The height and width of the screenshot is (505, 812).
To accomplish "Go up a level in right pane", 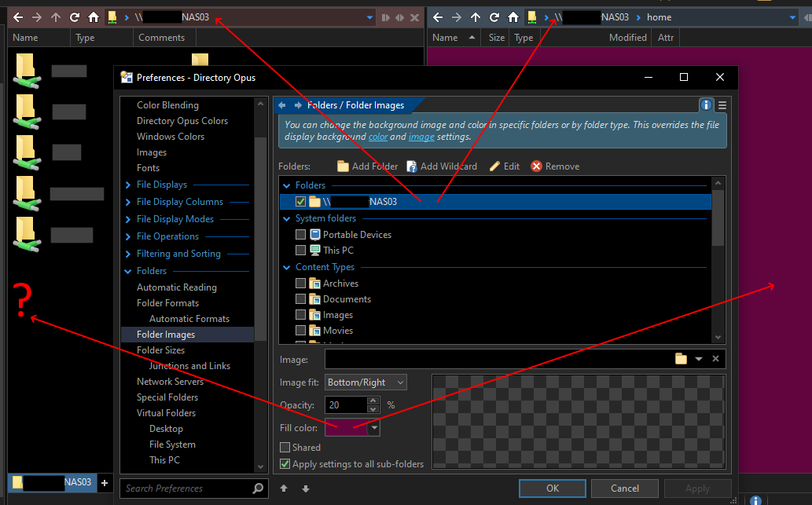I will [x=476, y=17].
